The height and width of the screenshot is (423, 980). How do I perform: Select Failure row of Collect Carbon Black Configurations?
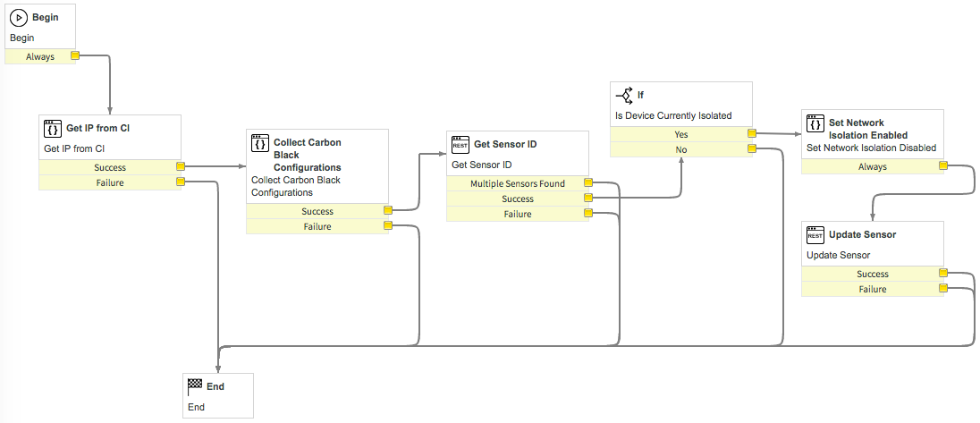tap(317, 226)
